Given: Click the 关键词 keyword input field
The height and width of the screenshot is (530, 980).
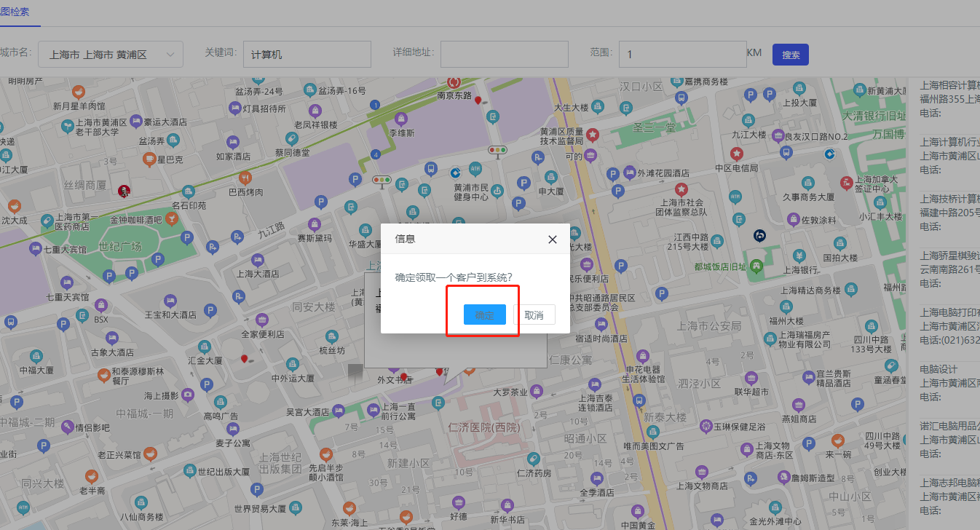Looking at the screenshot, I should tap(307, 55).
